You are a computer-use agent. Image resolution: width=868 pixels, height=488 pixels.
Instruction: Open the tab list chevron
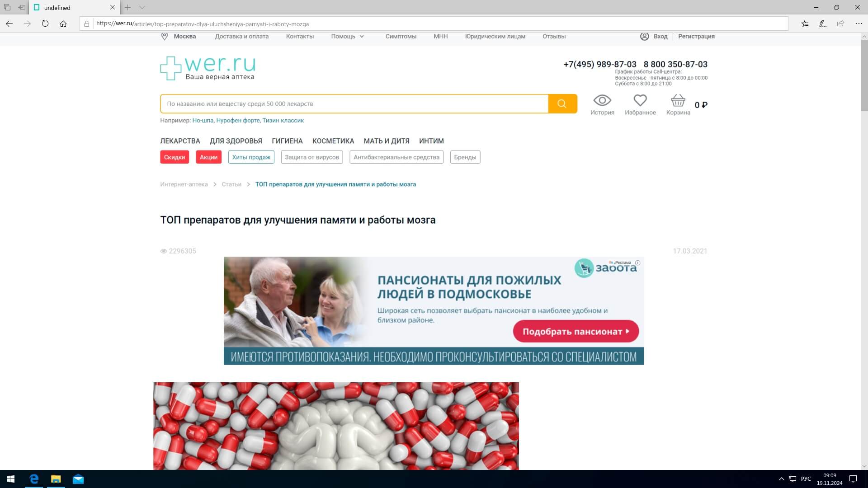[142, 8]
